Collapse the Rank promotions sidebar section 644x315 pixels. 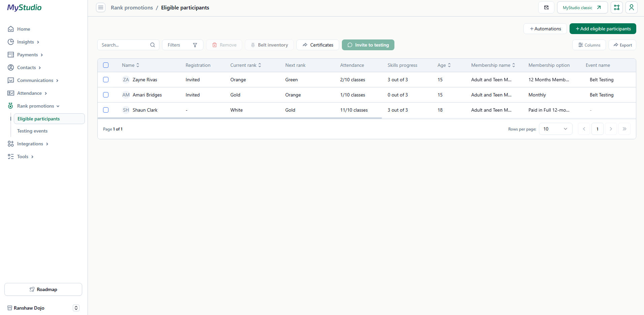click(58, 106)
